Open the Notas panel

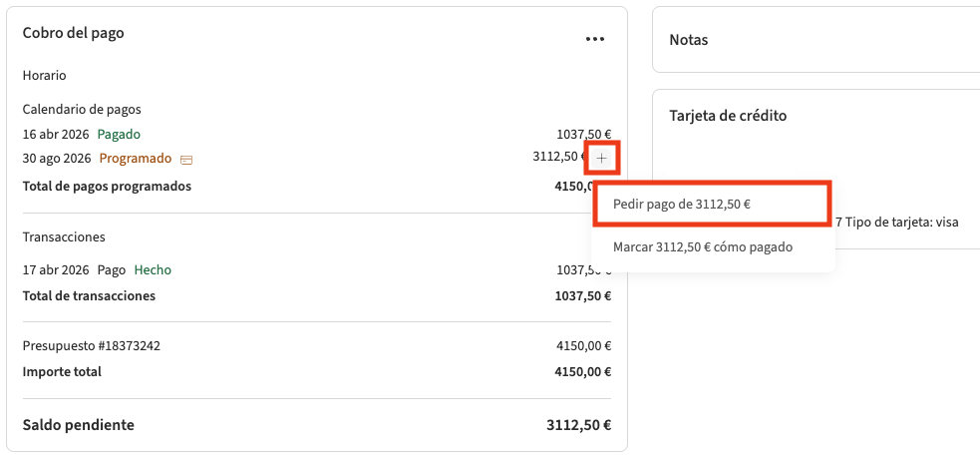689,40
